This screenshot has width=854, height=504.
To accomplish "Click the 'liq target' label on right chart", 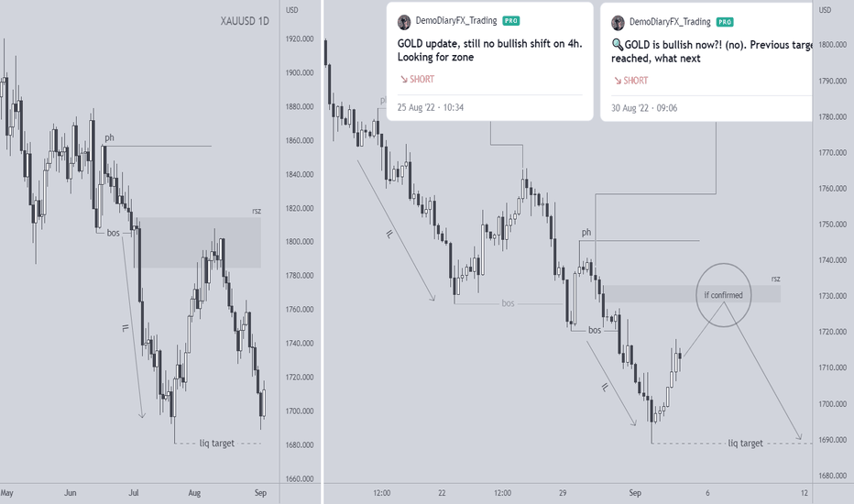I will click(745, 443).
